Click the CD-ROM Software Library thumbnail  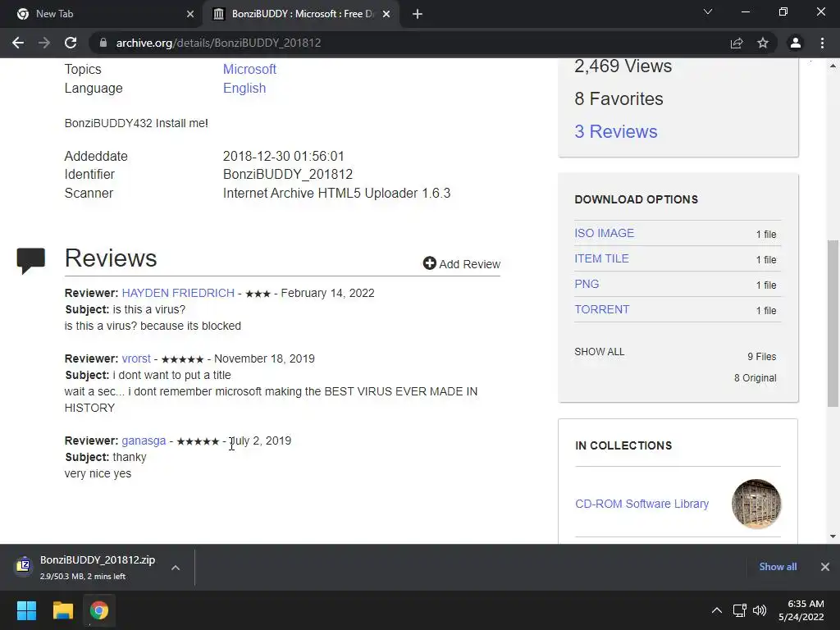[x=756, y=504]
